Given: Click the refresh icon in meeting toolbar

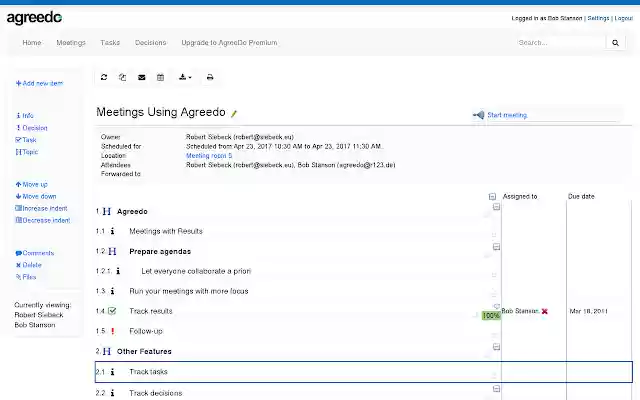Looking at the screenshot, I should coord(104,77).
